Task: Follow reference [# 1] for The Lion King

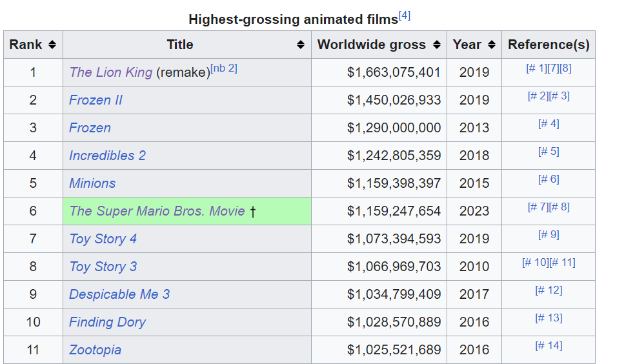Action: tap(536, 68)
